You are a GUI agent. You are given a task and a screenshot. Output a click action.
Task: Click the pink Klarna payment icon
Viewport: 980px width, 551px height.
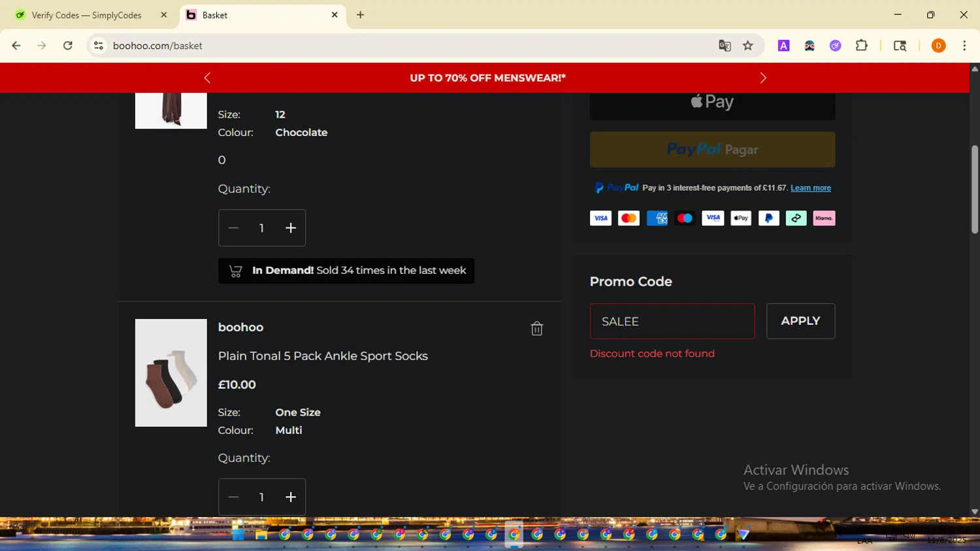click(824, 218)
